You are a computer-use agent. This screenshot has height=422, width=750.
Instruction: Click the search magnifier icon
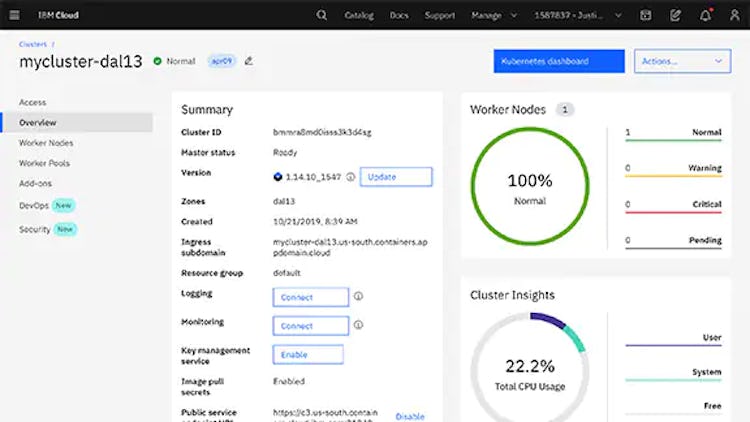[321, 15]
